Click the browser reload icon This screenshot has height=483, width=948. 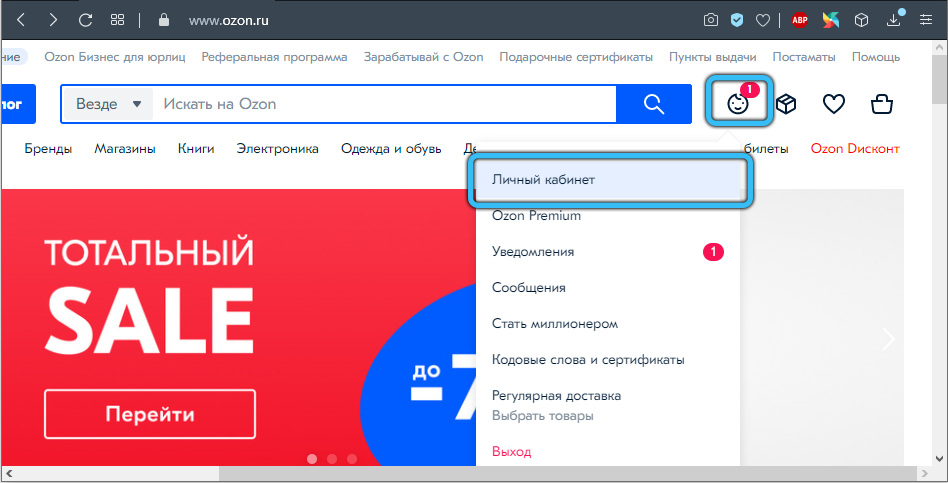(85, 20)
